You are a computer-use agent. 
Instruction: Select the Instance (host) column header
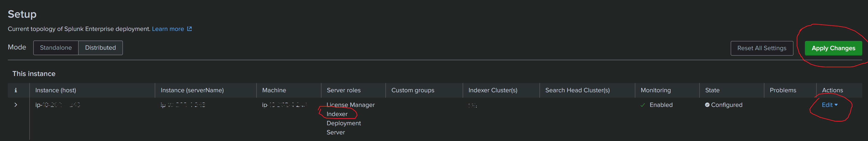coord(56,90)
